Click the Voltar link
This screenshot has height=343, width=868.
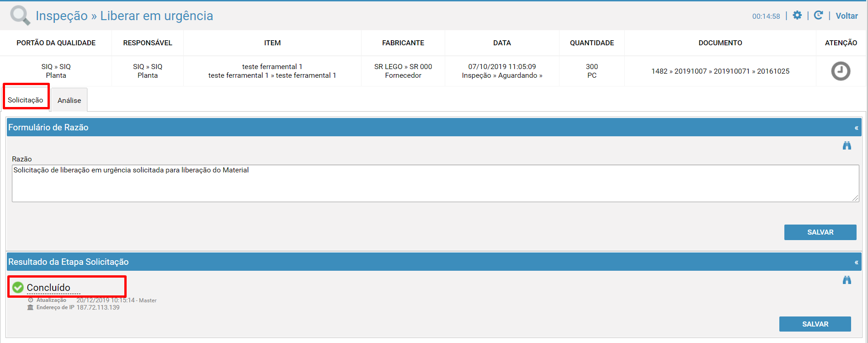[847, 16]
